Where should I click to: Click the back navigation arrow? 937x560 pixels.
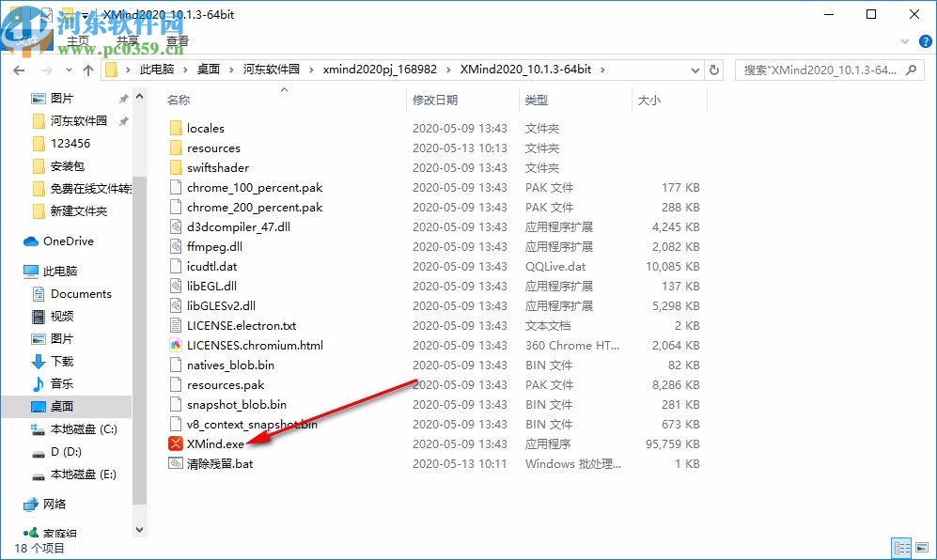coord(19,69)
